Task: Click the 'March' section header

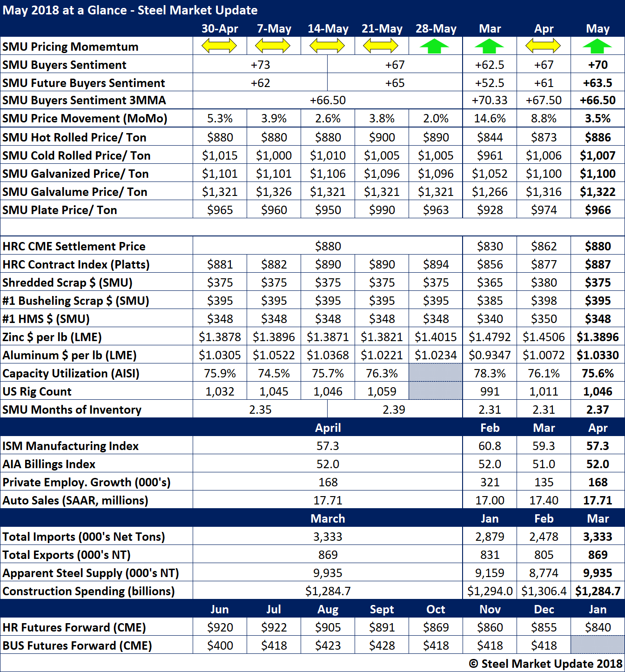Action: click(x=328, y=518)
